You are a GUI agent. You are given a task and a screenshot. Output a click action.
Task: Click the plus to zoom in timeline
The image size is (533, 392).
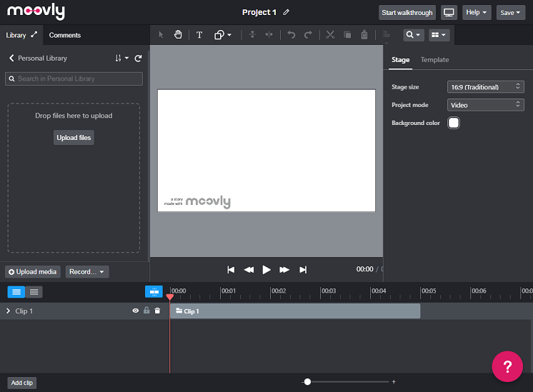coord(394,382)
